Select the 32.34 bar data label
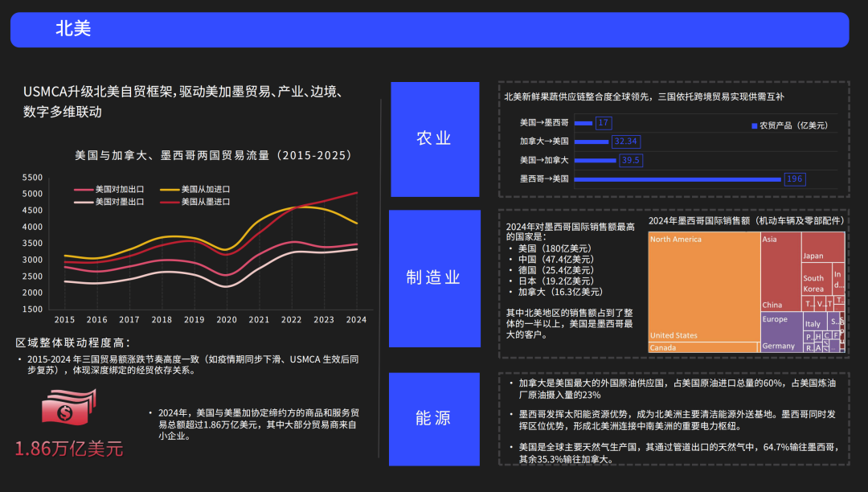868x492 pixels. (624, 141)
